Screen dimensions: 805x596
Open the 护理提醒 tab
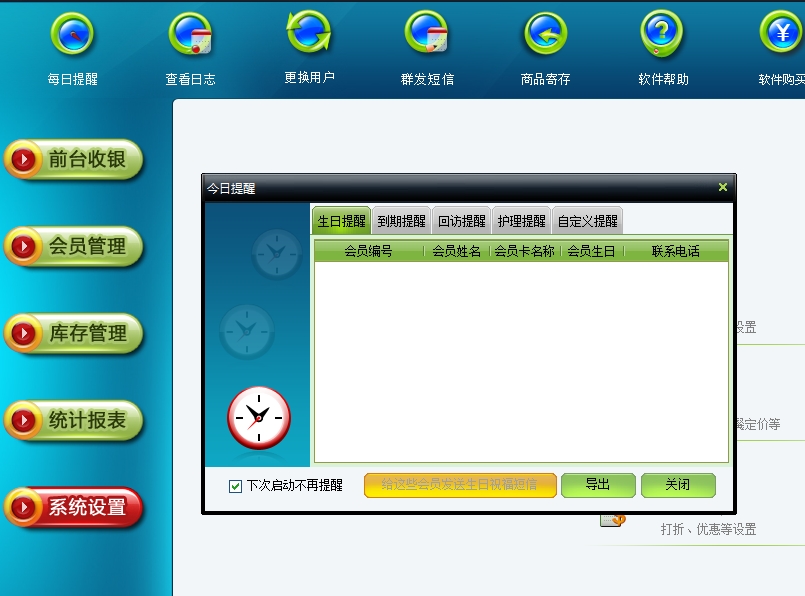521,221
